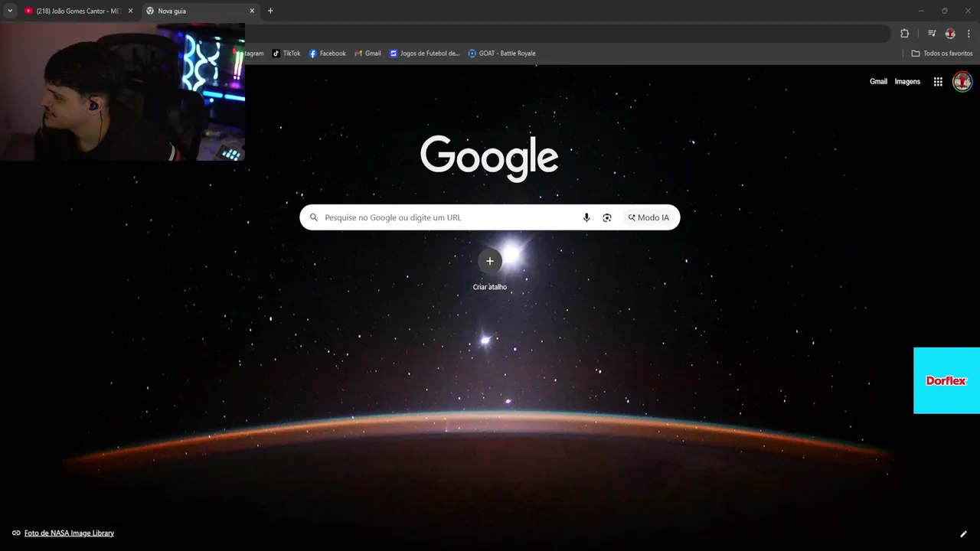980x551 pixels.
Task: Expand the tab search dropdown arrow
Action: [x=10, y=11]
